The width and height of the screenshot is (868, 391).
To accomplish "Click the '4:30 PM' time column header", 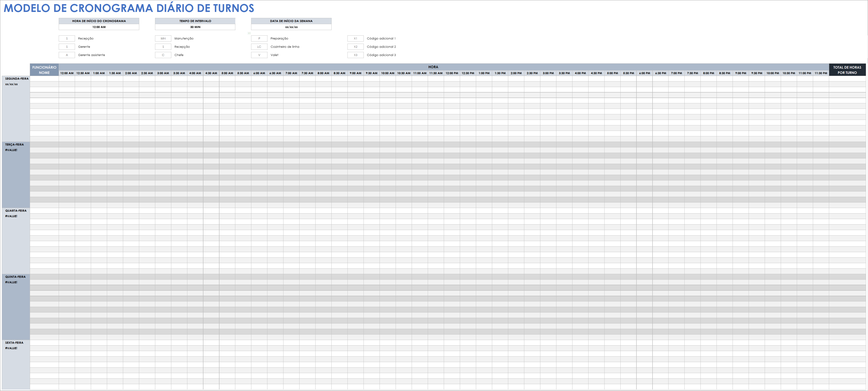I will (596, 73).
